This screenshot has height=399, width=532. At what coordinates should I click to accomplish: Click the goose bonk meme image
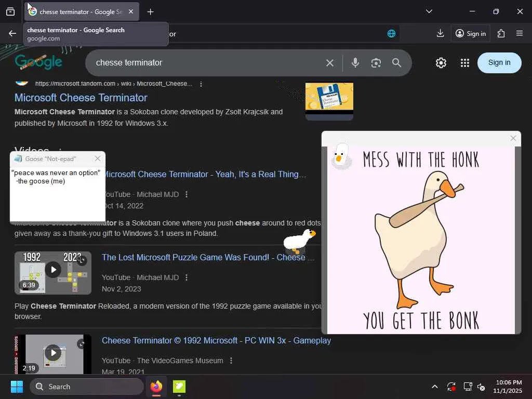421,240
